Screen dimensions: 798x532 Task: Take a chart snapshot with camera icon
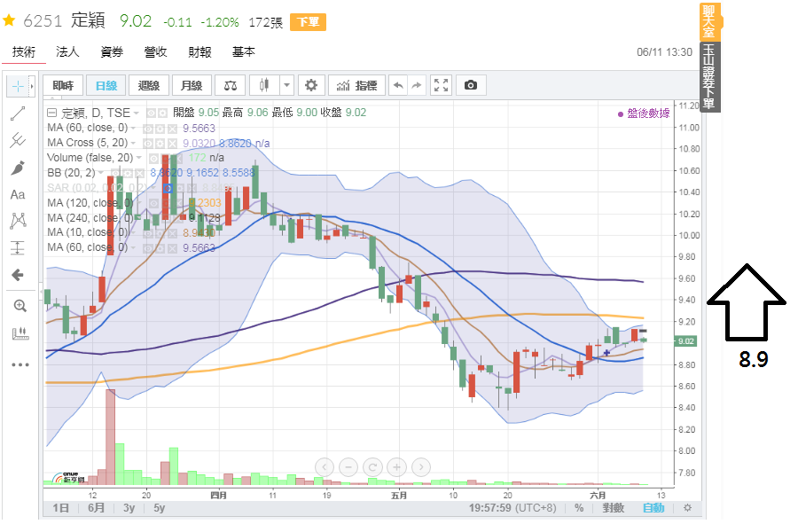(471, 85)
